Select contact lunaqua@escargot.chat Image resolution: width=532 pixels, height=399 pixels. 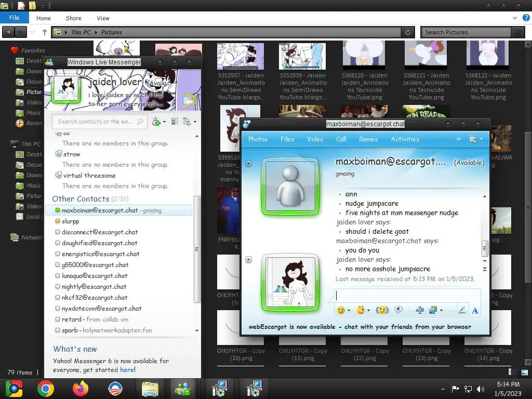tap(95, 276)
